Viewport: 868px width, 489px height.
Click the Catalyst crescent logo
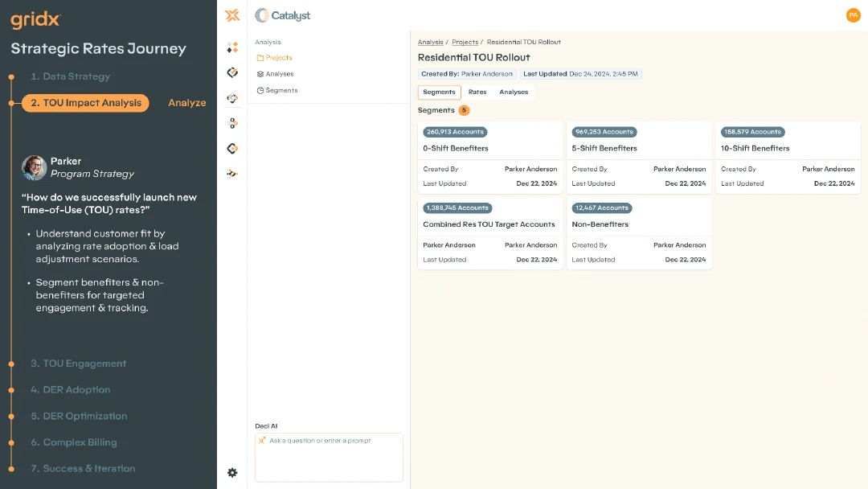point(261,15)
